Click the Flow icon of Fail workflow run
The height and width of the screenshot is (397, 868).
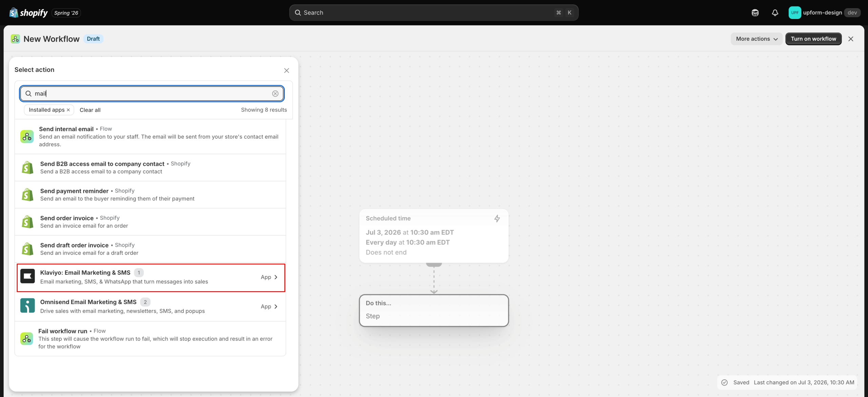tap(26, 338)
